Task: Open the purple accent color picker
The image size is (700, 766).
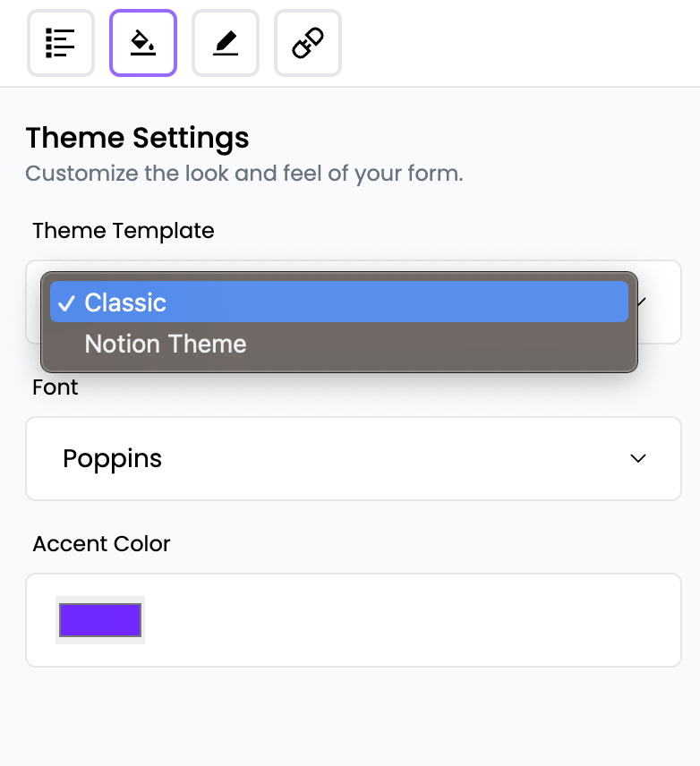Action: pyautogui.click(x=100, y=619)
